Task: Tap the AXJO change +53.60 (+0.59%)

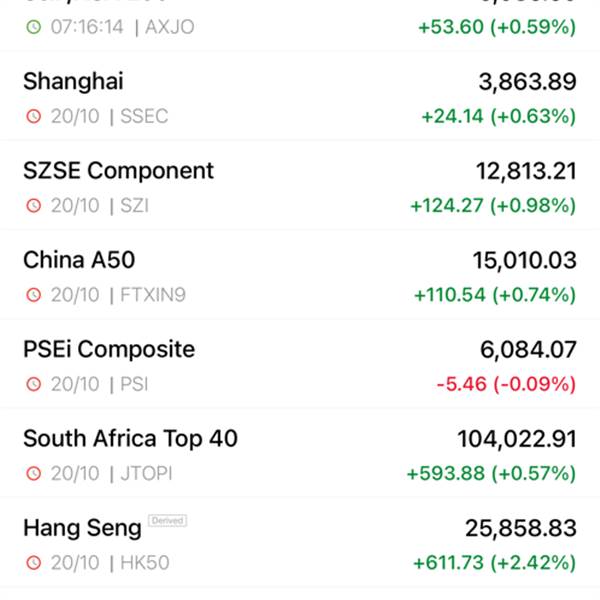Action: 497,27
